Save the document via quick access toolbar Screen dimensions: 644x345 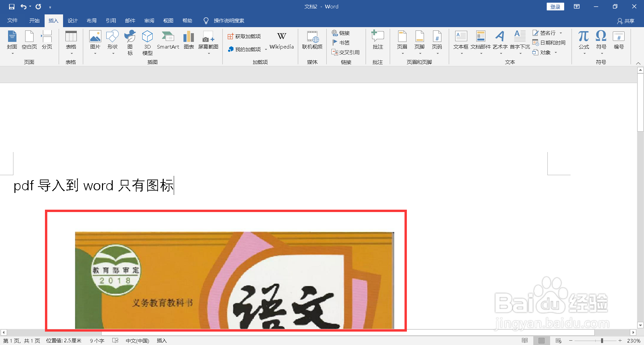(12, 7)
